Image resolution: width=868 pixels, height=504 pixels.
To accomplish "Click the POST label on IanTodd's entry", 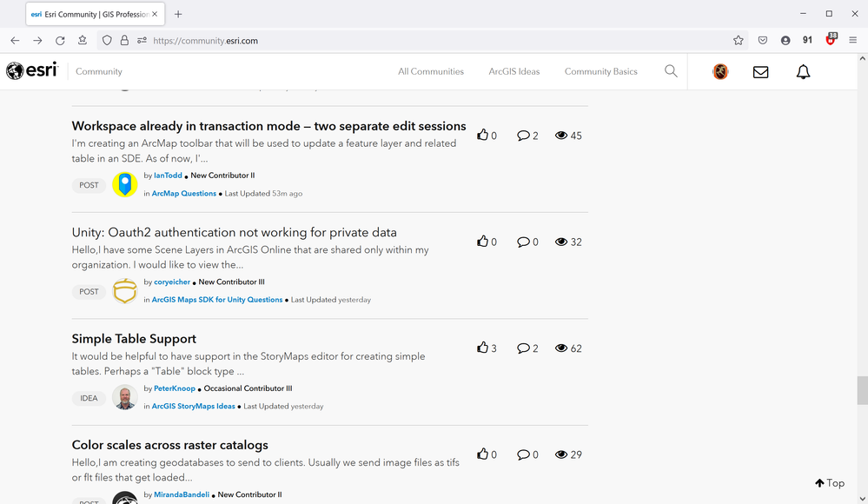I will pyautogui.click(x=89, y=185).
